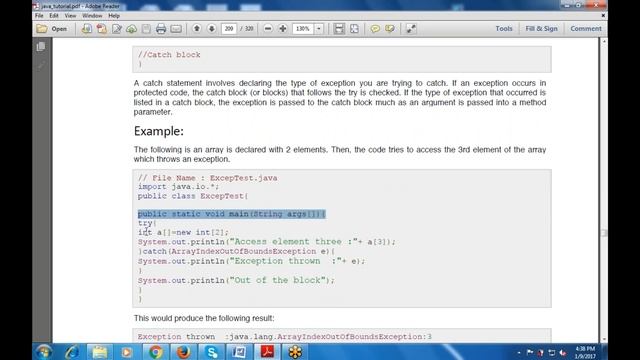This screenshot has height=360, width=640.
Task: Switch to read mode with expand icon
Action: click(411, 29)
